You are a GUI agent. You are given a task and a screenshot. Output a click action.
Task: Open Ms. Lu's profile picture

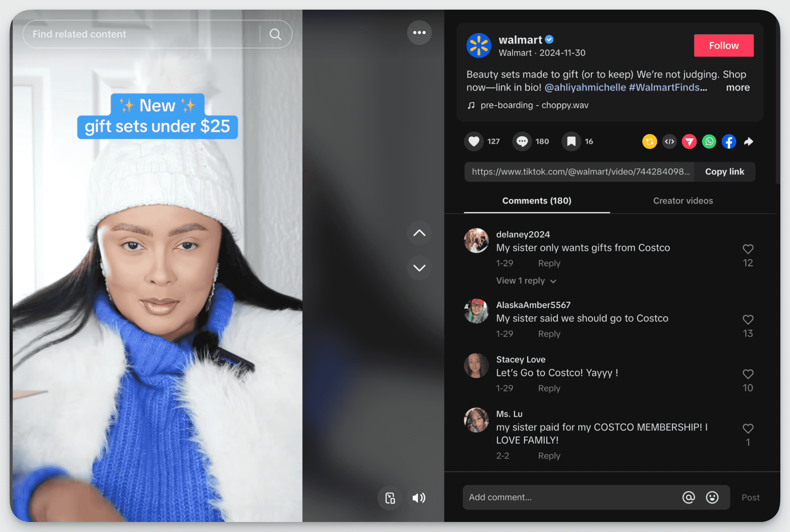(x=476, y=420)
